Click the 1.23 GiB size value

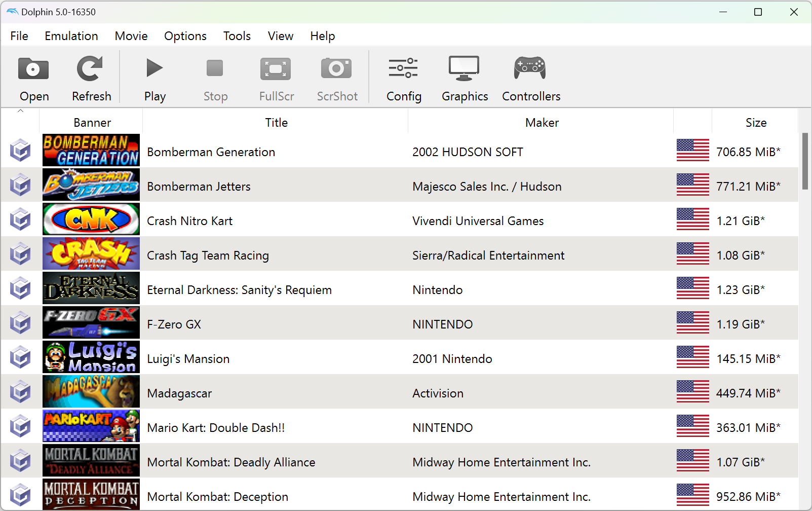741,290
